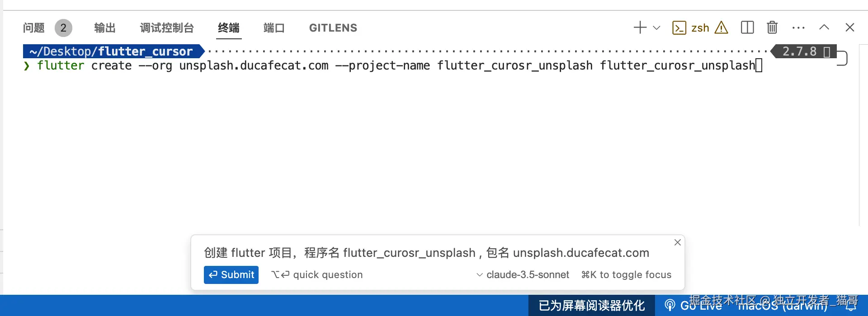Click the new terminal plus icon
Screen dimensions: 868x316
640,28
